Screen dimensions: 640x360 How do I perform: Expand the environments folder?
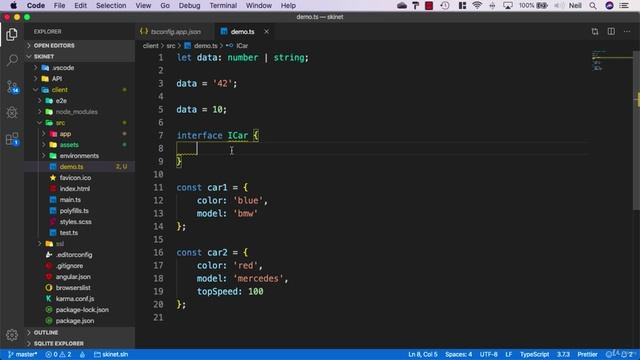[x=80, y=156]
